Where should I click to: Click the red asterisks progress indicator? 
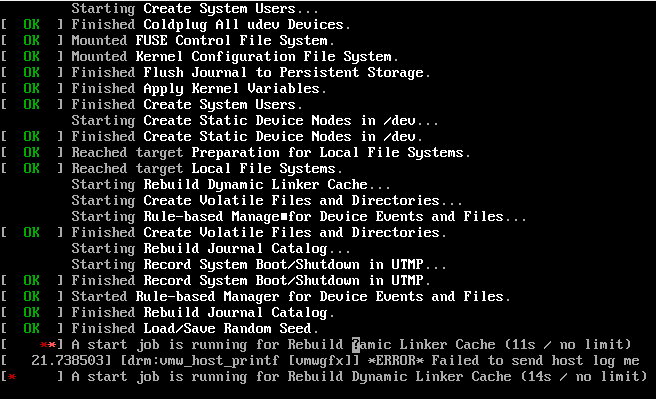[48, 345]
